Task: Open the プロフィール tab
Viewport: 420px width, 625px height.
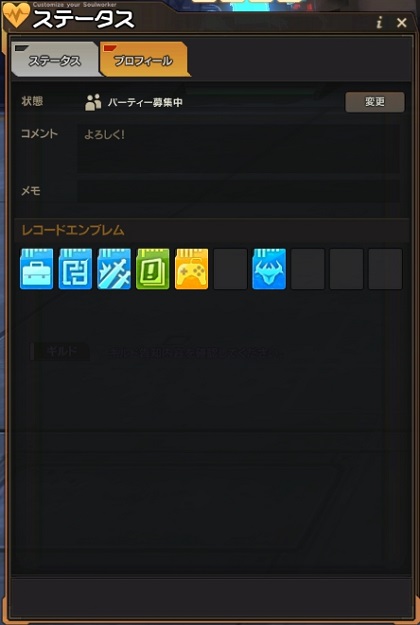Action: [143, 60]
